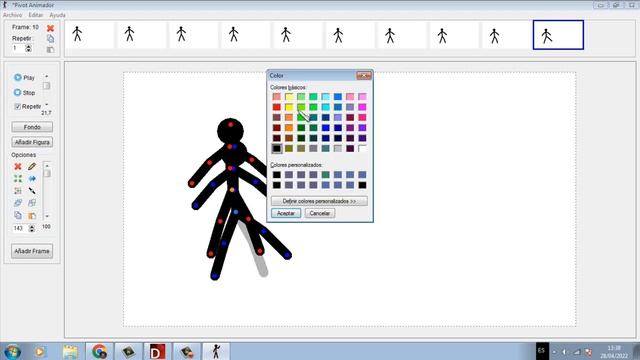Click the speed slider up arrow above thumb
The width and height of the screenshot is (640, 360).
[47, 76]
